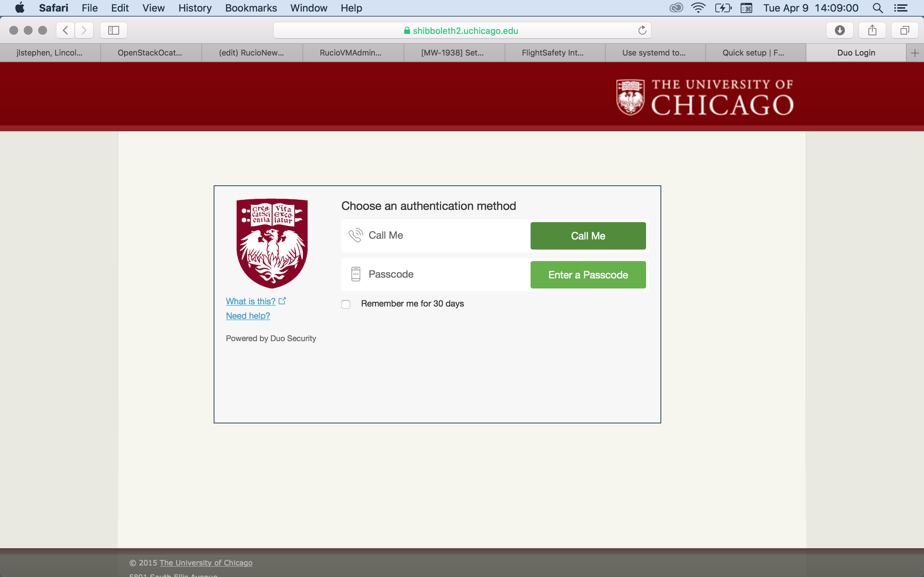Screen dimensions: 924x577
Task: Click the Share icon in toolbar
Action: [872, 31]
